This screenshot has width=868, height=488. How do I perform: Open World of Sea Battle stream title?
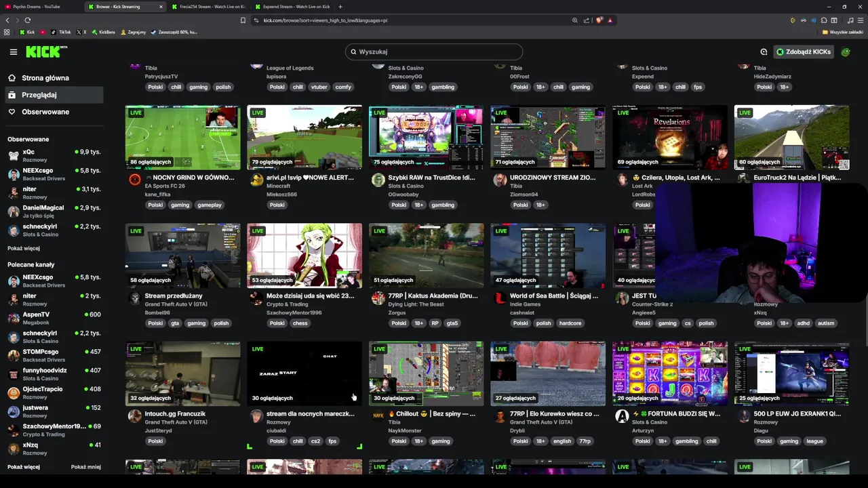pyautogui.click(x=554, y=296)
